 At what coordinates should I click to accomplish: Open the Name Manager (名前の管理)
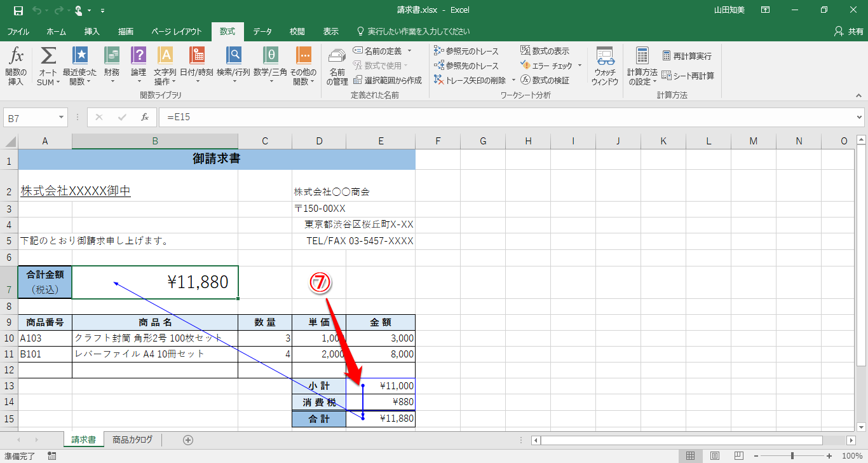point(337,66)
